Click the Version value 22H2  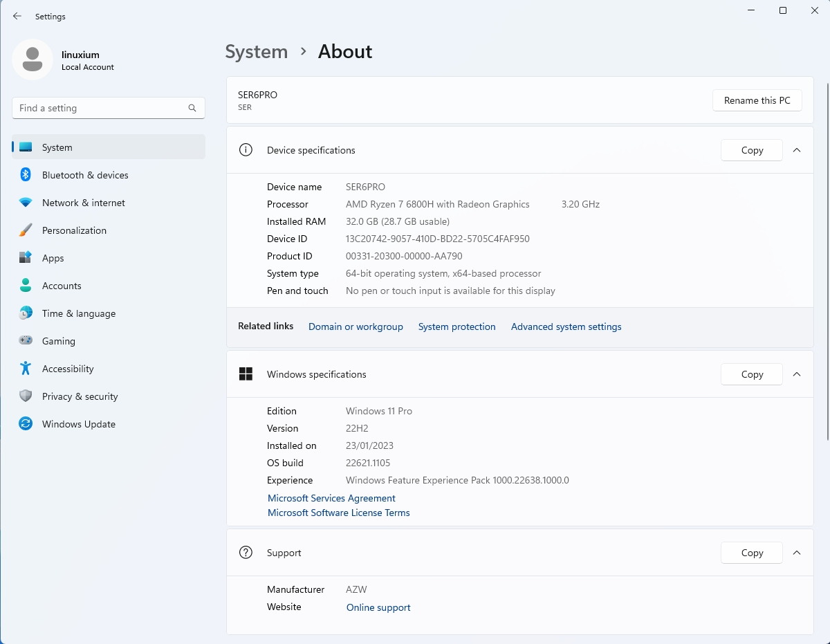(357, 428)
